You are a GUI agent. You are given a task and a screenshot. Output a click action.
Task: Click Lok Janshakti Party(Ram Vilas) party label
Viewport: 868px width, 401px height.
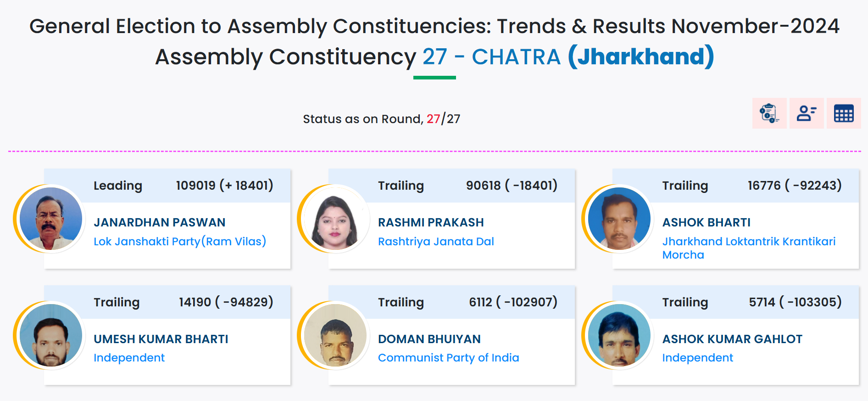point(180,242)
